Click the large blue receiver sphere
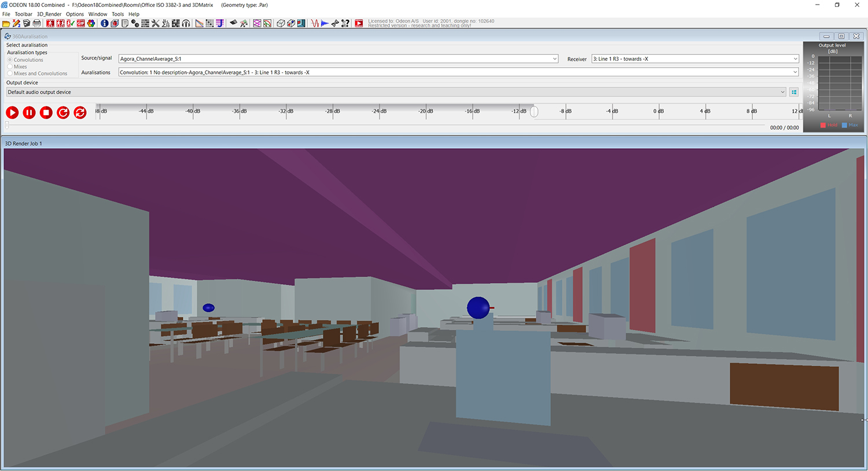Screen dimensions: 868x471 click(478, 308)
